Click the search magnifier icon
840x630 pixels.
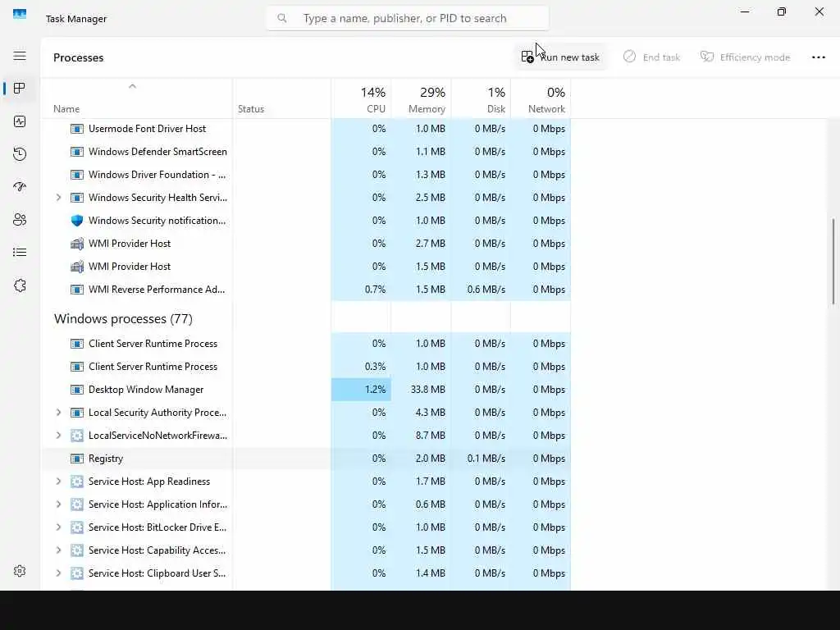(x=282, y=18)
